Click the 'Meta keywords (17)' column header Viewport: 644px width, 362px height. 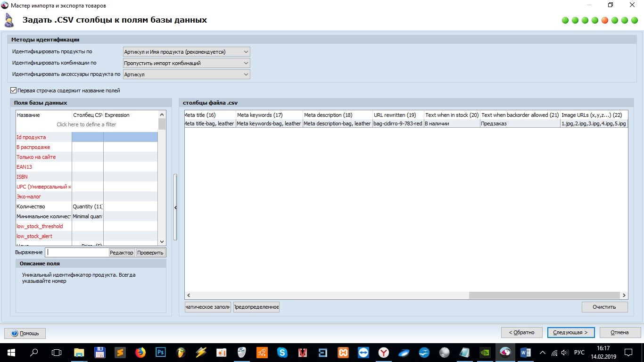click(x=269, y=115)
